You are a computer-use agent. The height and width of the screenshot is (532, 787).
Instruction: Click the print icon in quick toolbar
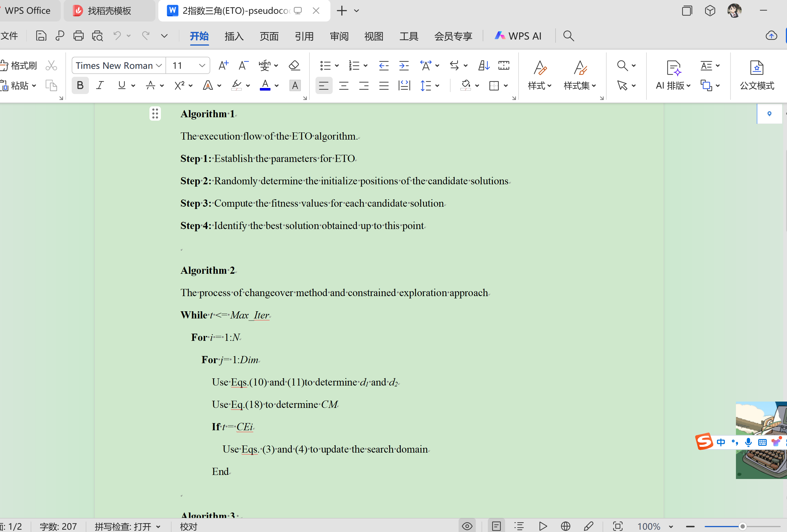(78, 36)
